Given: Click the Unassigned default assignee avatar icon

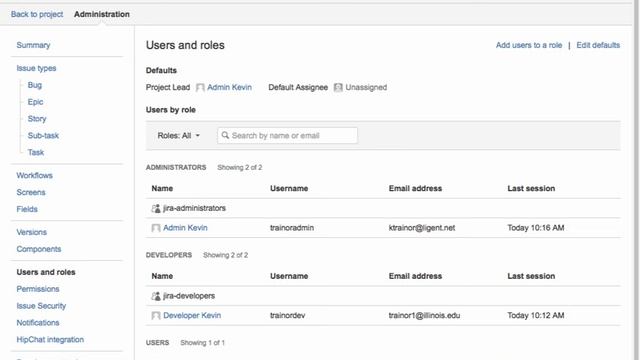Looking at the screenshot, I should (338, 88).
